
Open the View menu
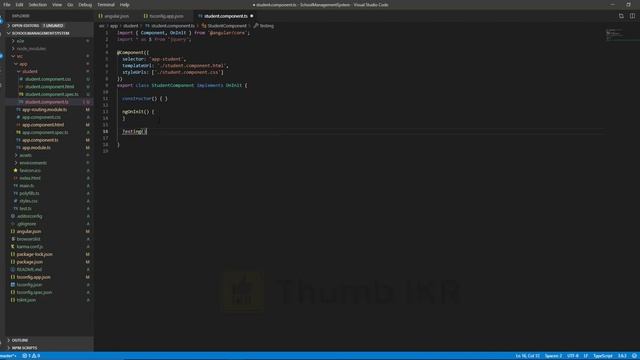(x=57, y=5)
